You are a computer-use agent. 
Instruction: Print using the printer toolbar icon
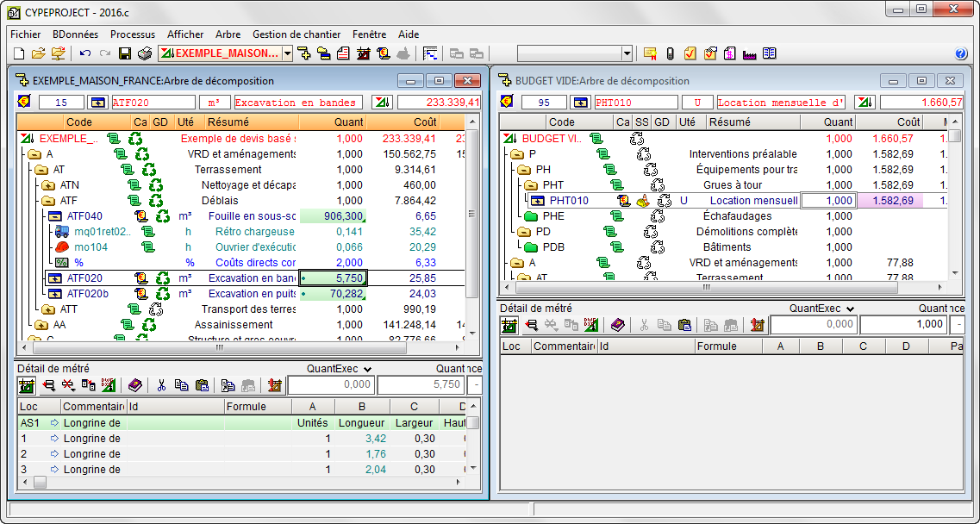[x=145, y=53]
